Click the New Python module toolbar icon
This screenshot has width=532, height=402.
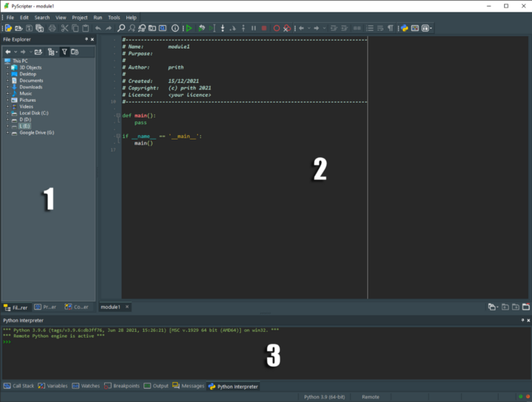click(8, 29)
